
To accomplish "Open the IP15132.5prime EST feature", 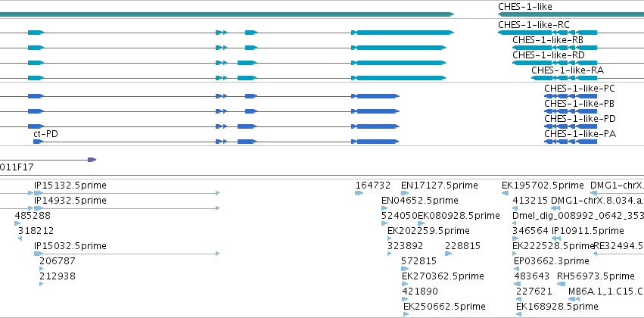I will [70, 185].
